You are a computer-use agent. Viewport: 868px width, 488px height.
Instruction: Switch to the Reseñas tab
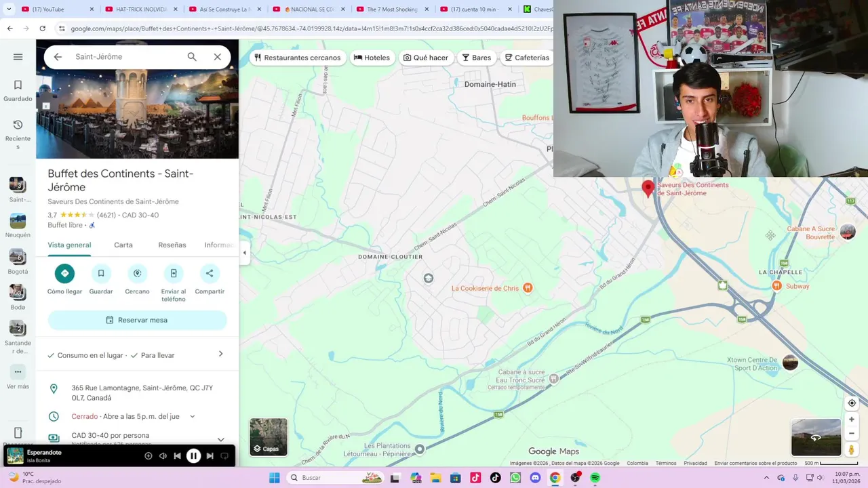(172, 245)
